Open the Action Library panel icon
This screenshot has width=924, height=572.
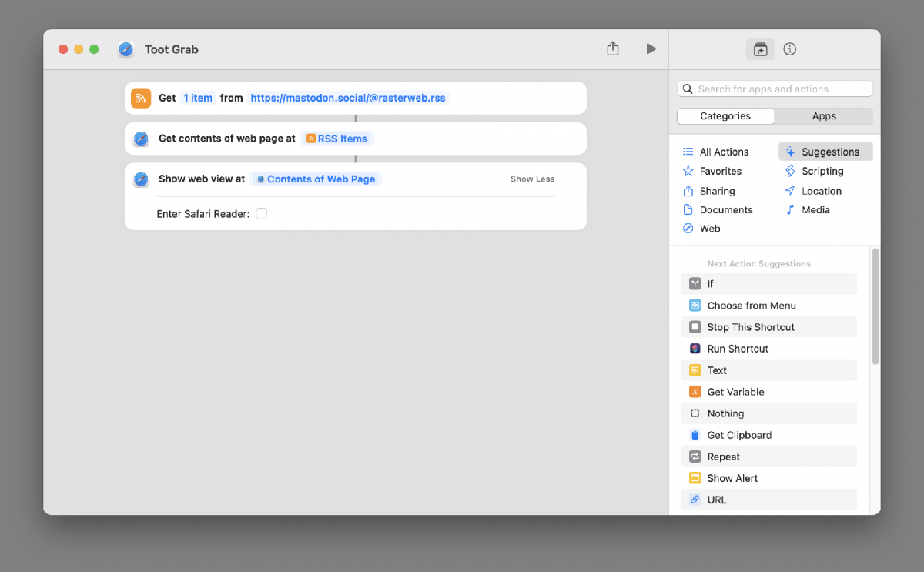pyautogui.click(x=760, y=49)
